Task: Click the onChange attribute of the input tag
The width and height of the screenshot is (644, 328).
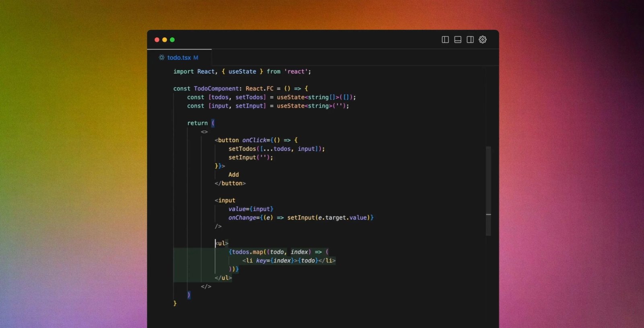Action: click(242, 217)
